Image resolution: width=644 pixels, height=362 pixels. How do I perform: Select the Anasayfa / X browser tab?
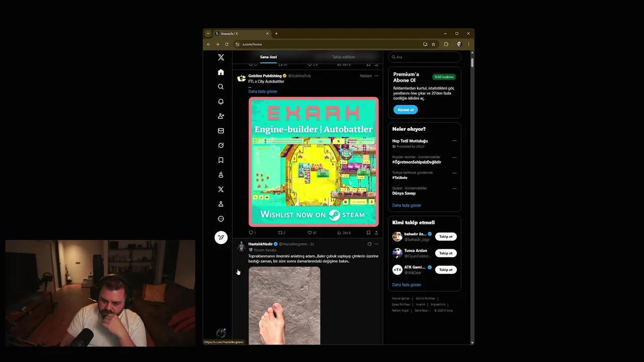click(242, 34)
